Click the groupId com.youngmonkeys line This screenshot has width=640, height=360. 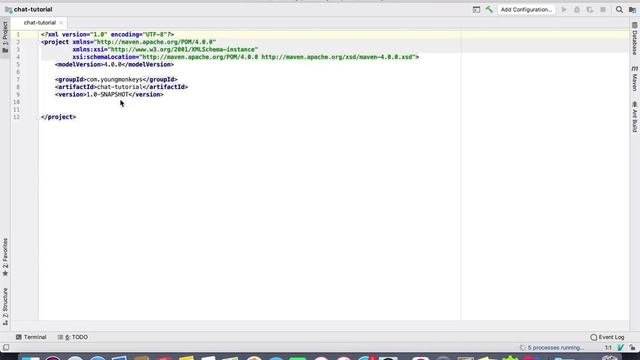coord(116,80)
